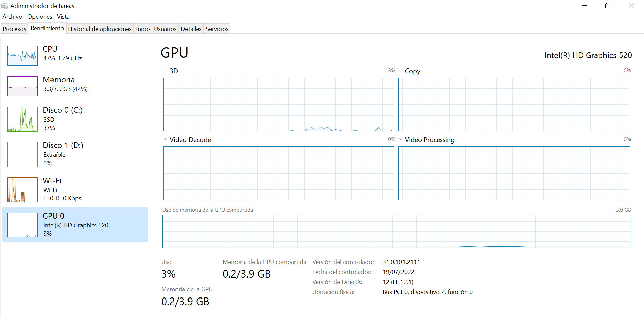Click the shared GPU memory usage graph

396,231
